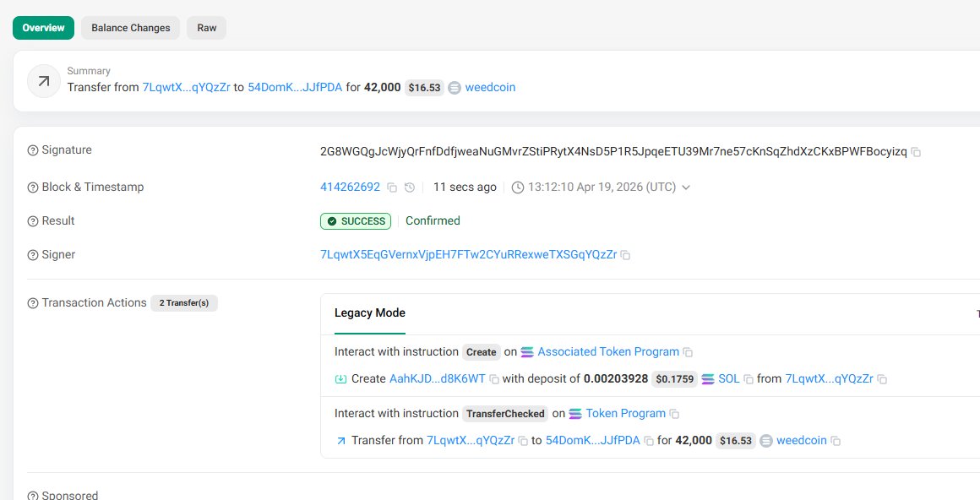
Task: Copy weedcoin token address in transfer row
Action: [x=836, y=441]
